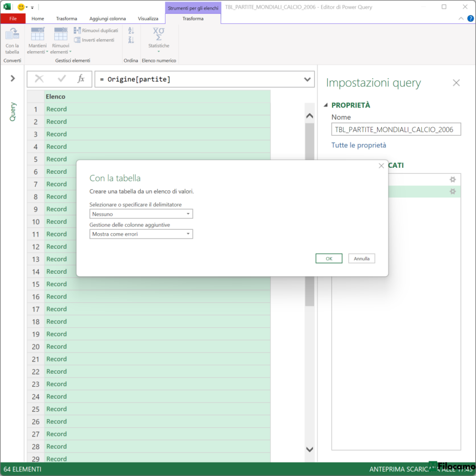This screenshot has height=476, width=476.
Task: Collapse the ribbon with the caret
Action: 461,19
